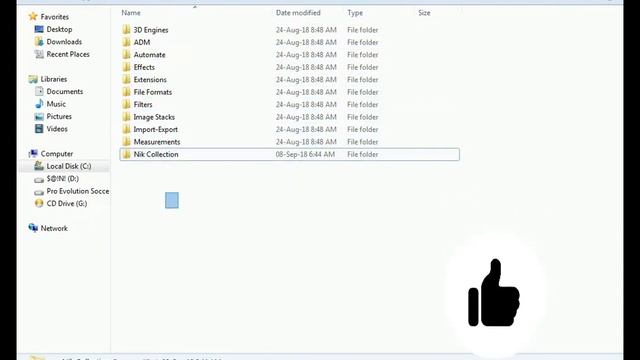Click the Favorites group label
640x360 pixels.
[x=54, y=17]
